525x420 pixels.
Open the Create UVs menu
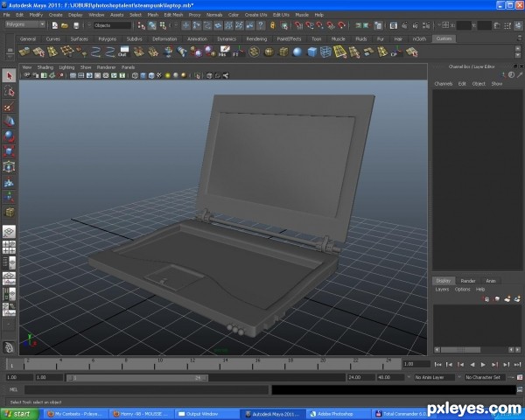(x=255, y=15)
